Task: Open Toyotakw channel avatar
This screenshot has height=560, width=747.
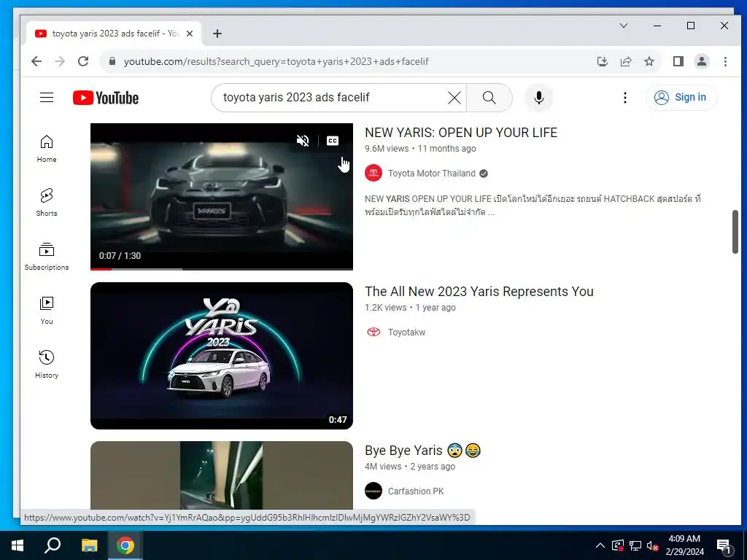Action: coord(373,332)
